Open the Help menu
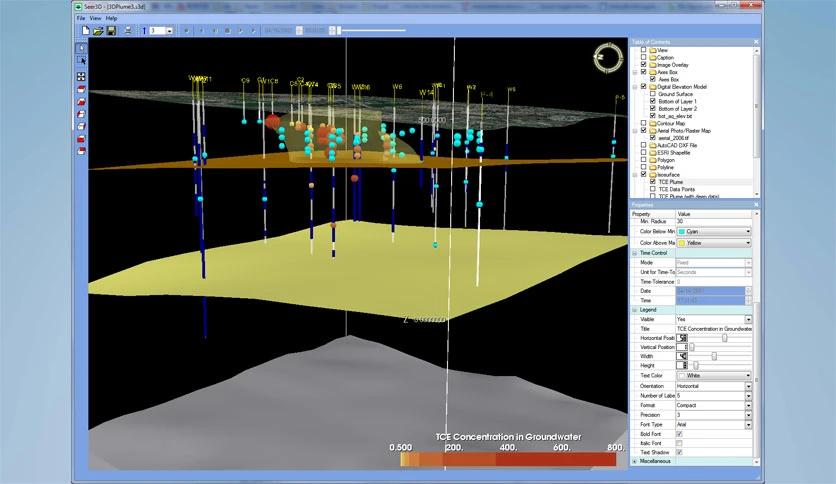Image resolution: width=836 pixels, height=484 pixels. tap(111, 18)
